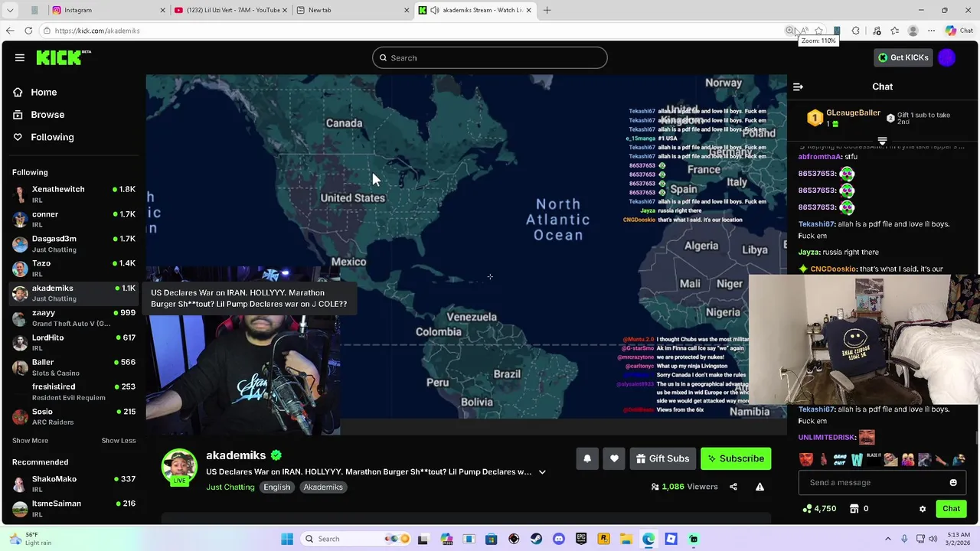Show hidden system tray icons

tap(887, 539)
